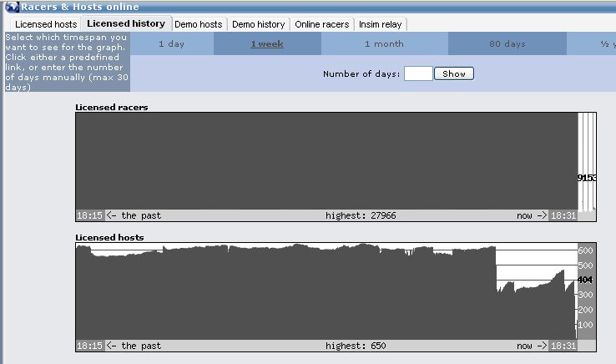The image size is (616, 364).
Task: Click 'now ->' label on racers graph
Action: 532,215
